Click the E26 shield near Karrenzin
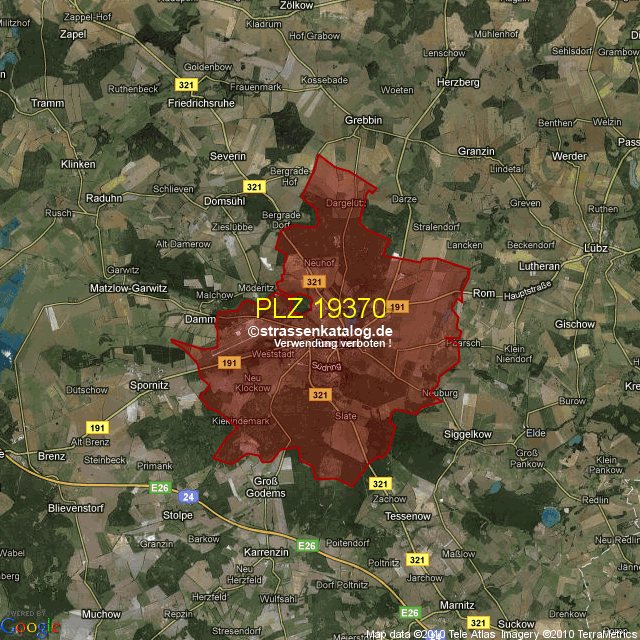640x640 pixels. (x=307, y=545)
